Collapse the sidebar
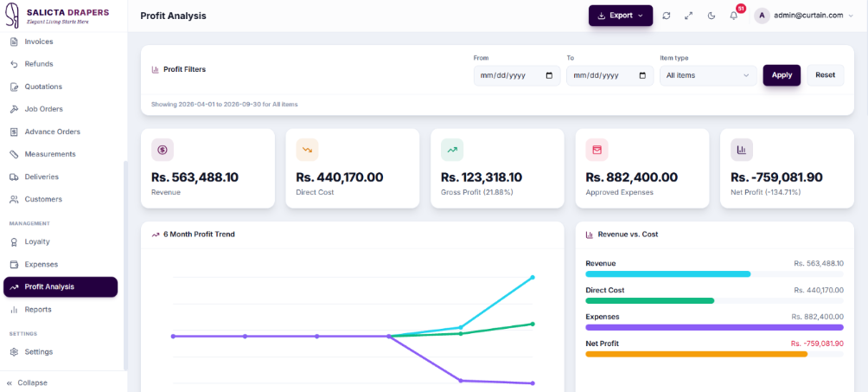This screenshot has height=392, width=868. 27,382
